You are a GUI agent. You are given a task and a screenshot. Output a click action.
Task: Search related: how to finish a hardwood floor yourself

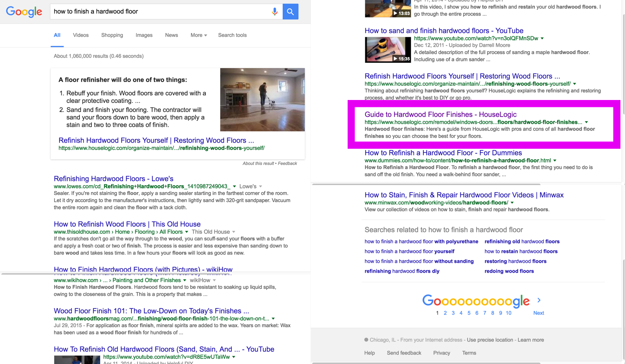click(x=409, y=252)
